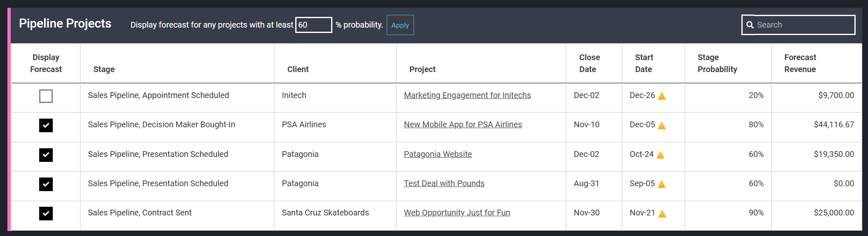The height and width of the screenshot is (236, 868).
Task: Open Web Opportunity Just for Fun link
Action: click(x=456, y=213)
